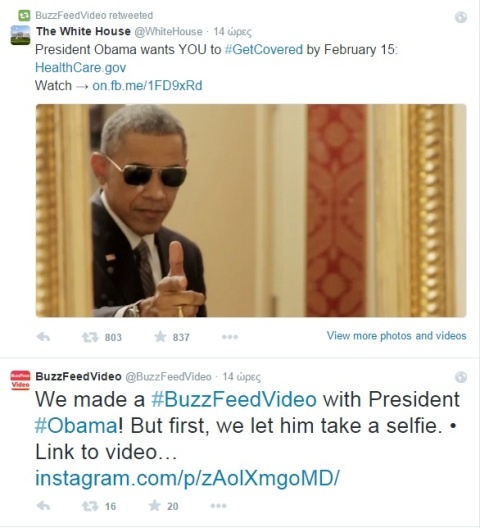Image resolution: width=480 pixels, height=528 pixels.
Task: Reply to the BuzzFeedVideo selfie tweet
Action: (x=43, y=506)
